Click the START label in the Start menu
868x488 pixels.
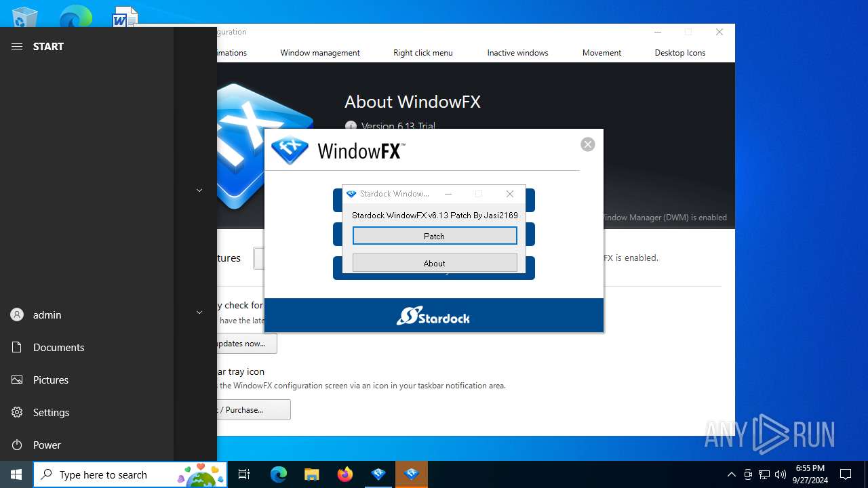48,46
